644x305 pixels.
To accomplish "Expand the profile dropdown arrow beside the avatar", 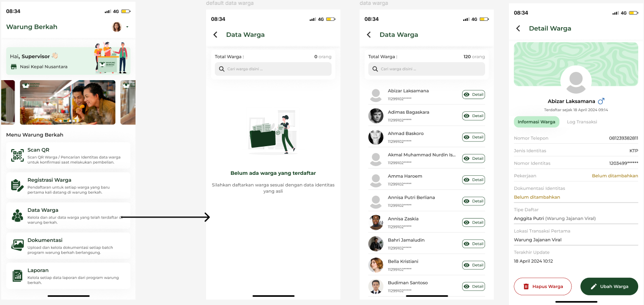I will tap(127, 27).
